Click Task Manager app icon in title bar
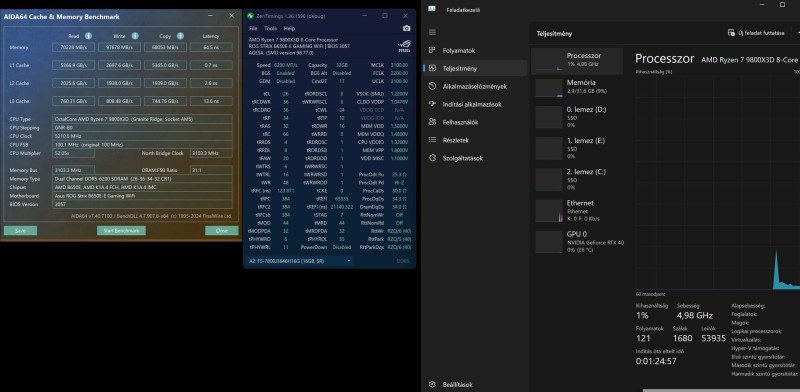Viewport: 800px width, 392px height. [x=432, y=9]
